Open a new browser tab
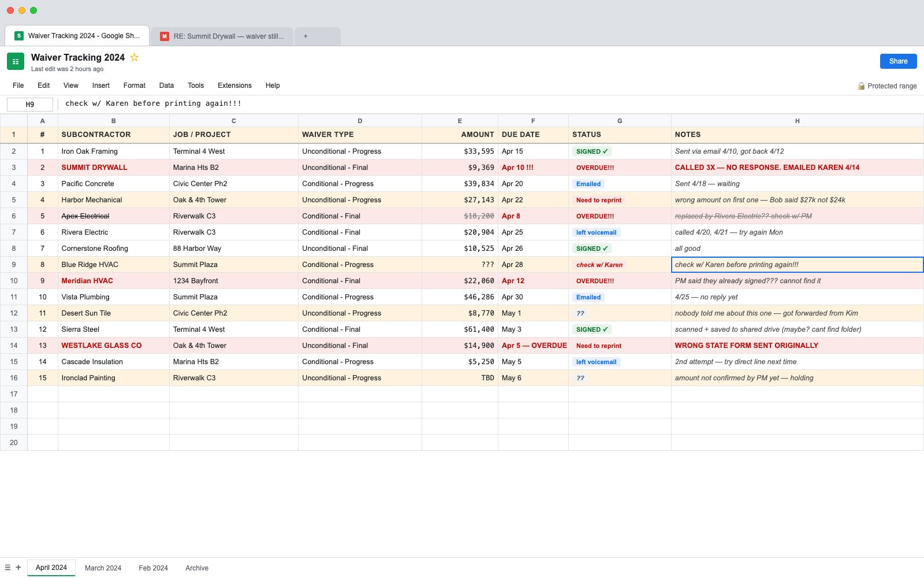924x578 pixels. click(305, 36)
